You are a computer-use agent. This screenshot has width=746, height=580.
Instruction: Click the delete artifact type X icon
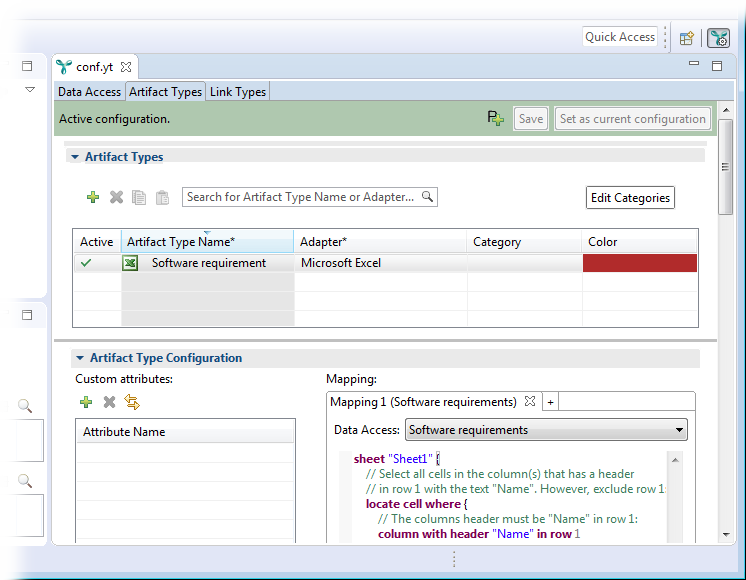click(116, 197)
